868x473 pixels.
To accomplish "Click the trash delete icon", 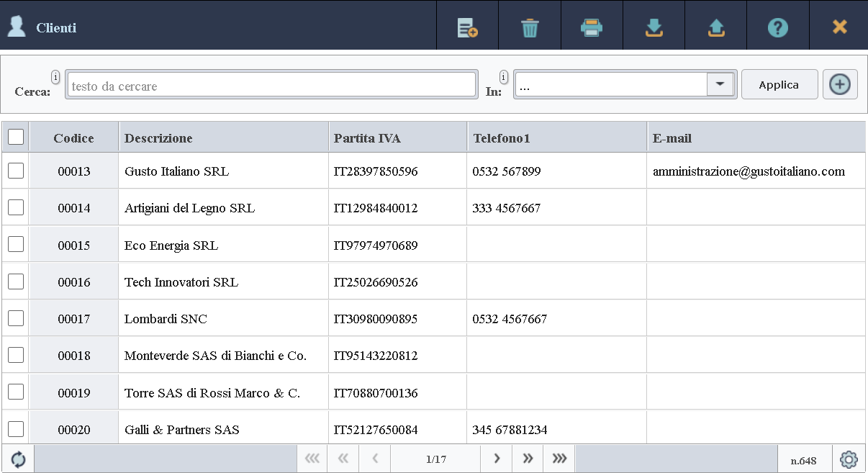I will click(x=530, y=27).
